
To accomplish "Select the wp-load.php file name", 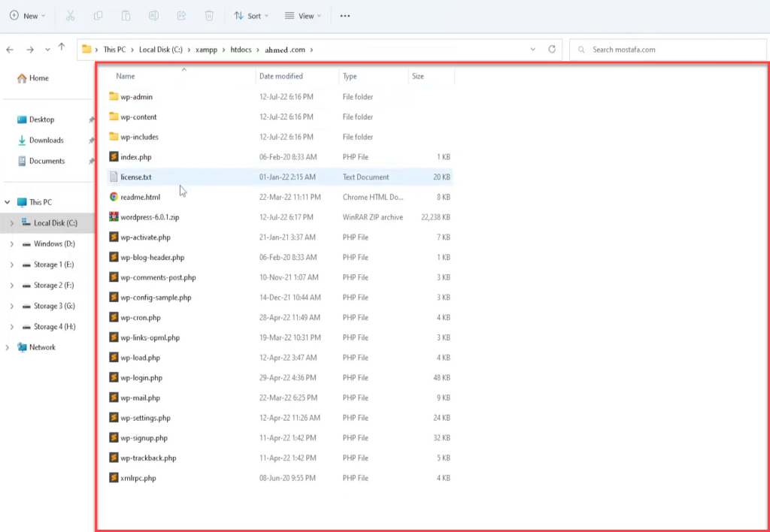I will click(x=141, y=357).
